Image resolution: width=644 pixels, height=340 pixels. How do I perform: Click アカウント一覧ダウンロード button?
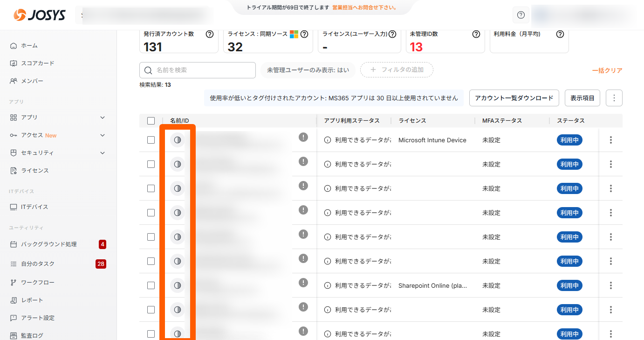coord(514,98)
